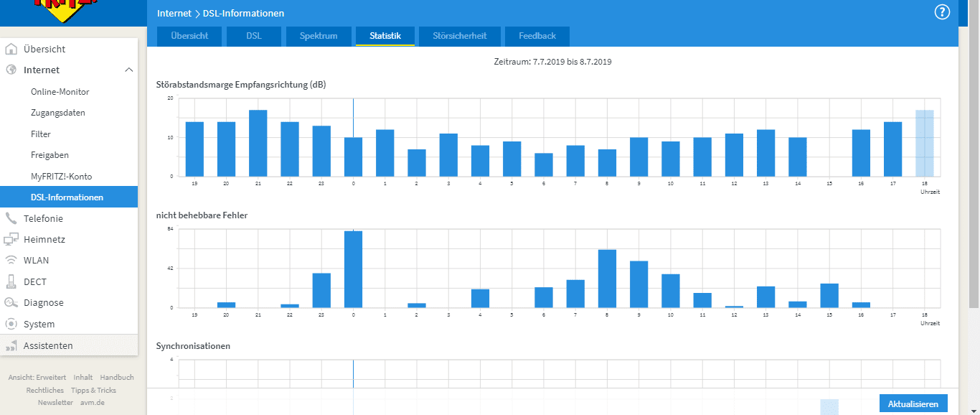
Task: Open Filter in sidebar
Action: 40,134
